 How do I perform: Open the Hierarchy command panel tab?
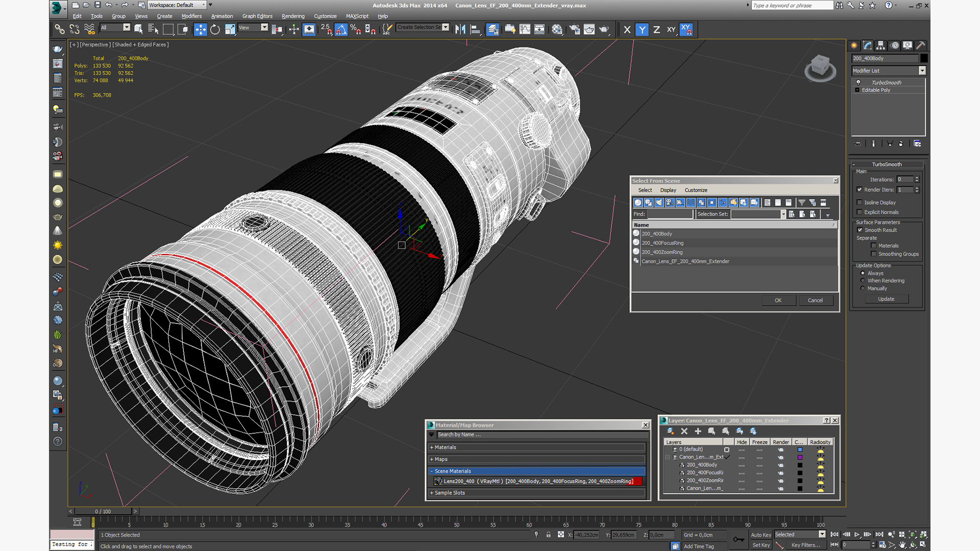click(x=880, y=45)
